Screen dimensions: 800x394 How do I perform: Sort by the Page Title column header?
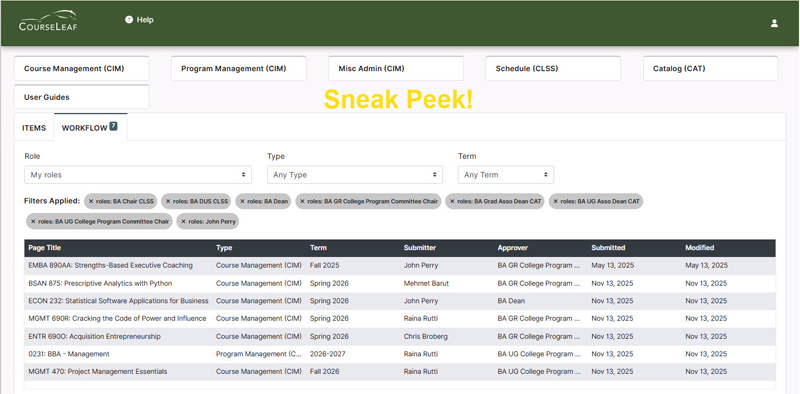[x=44, y=248]
